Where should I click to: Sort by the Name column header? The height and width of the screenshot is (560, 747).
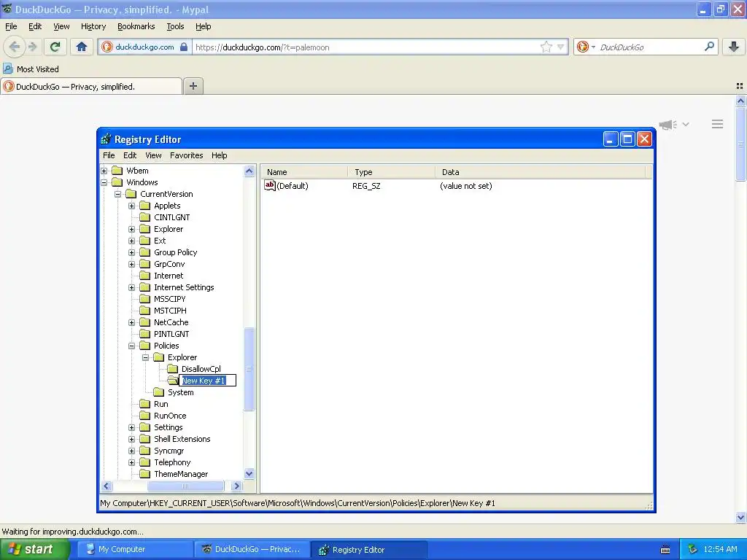pyautogui.click(x=304, y=172)
